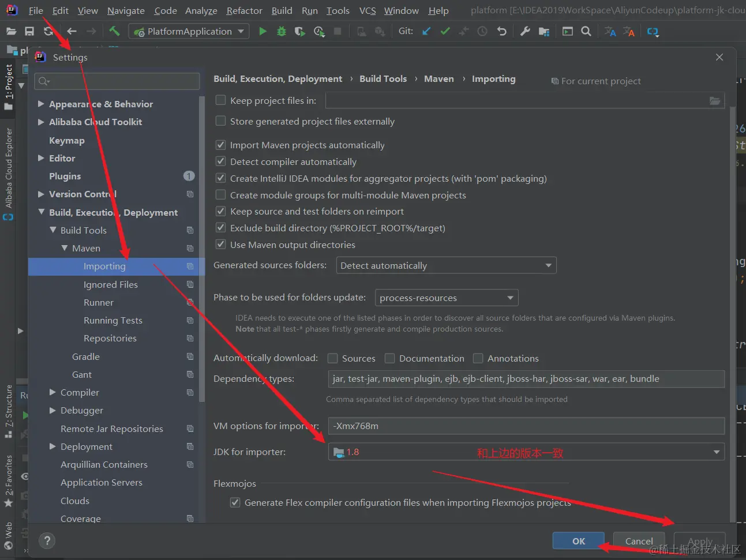Toggle Keep source and test folders on reimport
The height and width of the screenshot is (560, 746).
pyautogui.click(x=220, y=211)
